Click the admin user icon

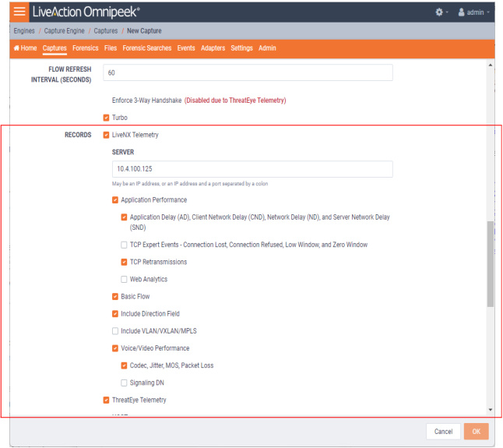[x=461, y=12]
